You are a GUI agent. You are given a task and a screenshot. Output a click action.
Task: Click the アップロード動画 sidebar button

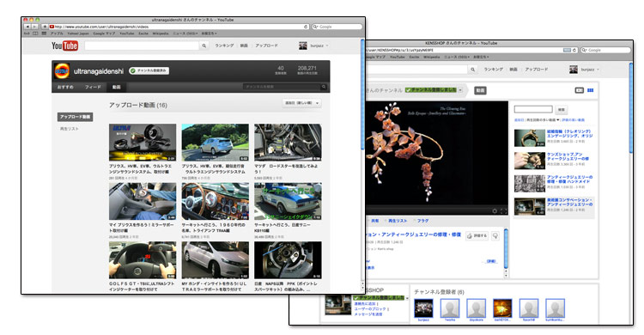coord(75,117)
